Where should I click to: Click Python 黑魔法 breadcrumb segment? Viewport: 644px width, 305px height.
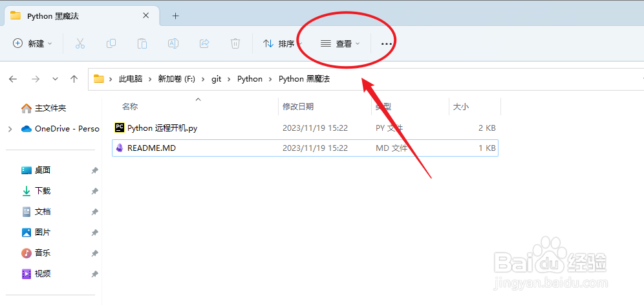pyautogui.click(x=305, y=79)
